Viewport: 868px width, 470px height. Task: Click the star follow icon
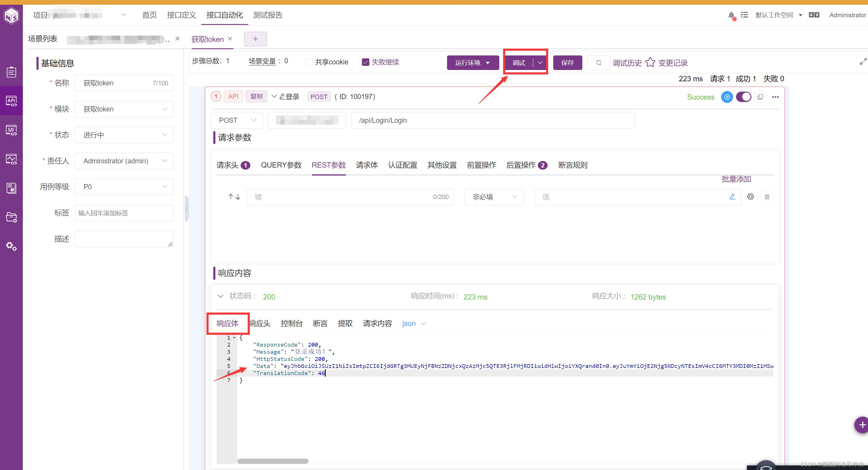[650, 63]
